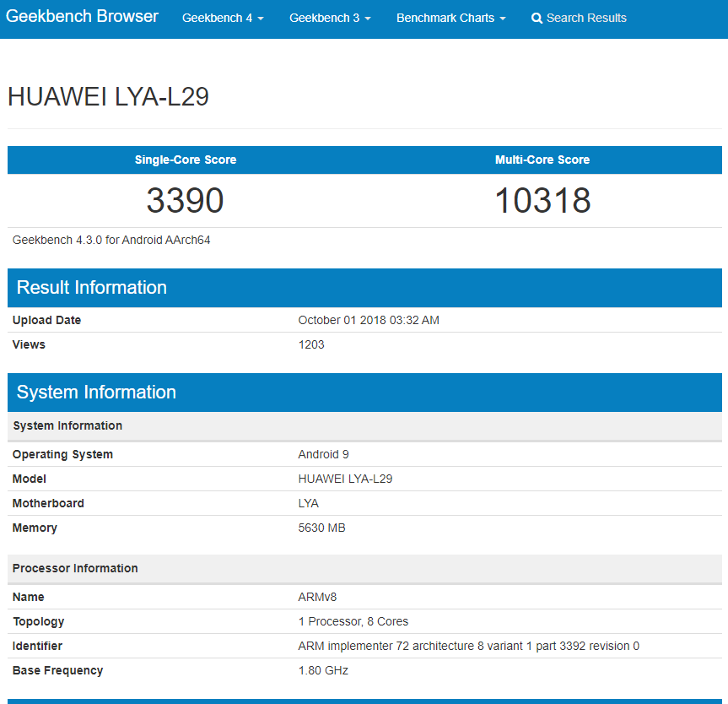Screen dimensions: 728x704
Task: Expand the Geekbench 3 dropdown menu
Action: click(330, 18)
